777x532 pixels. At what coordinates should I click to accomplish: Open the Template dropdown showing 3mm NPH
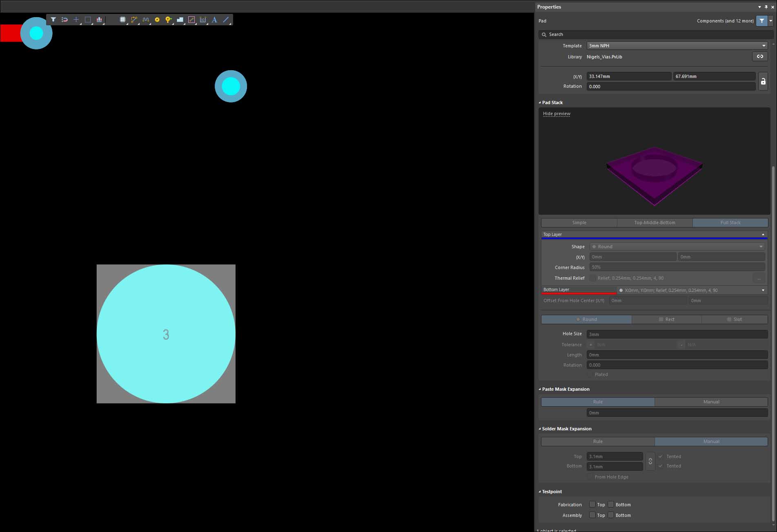click(x=677, y=46)
